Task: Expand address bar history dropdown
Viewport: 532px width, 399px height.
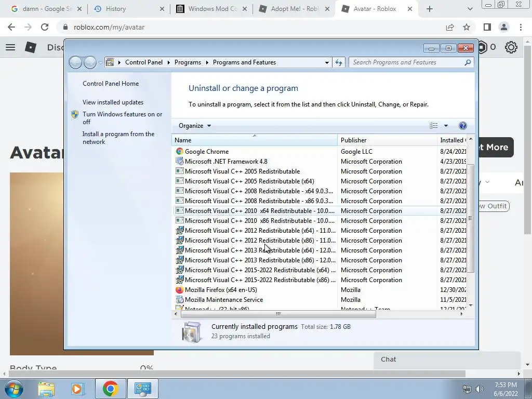Action: tap(327, 62)
